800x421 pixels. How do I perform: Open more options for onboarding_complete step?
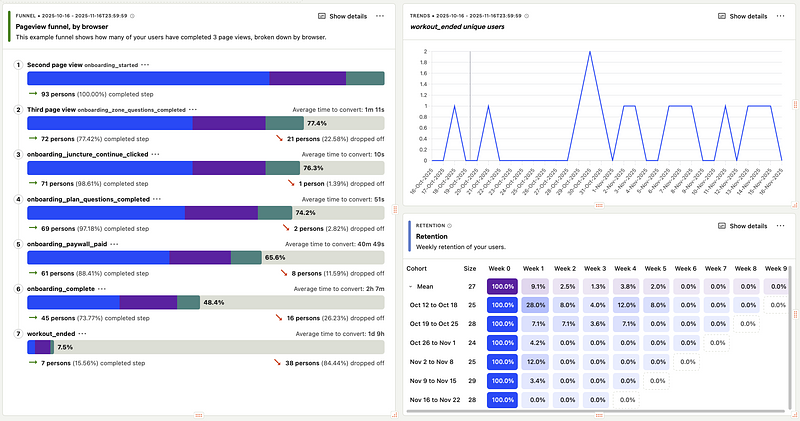click(104, 288)
